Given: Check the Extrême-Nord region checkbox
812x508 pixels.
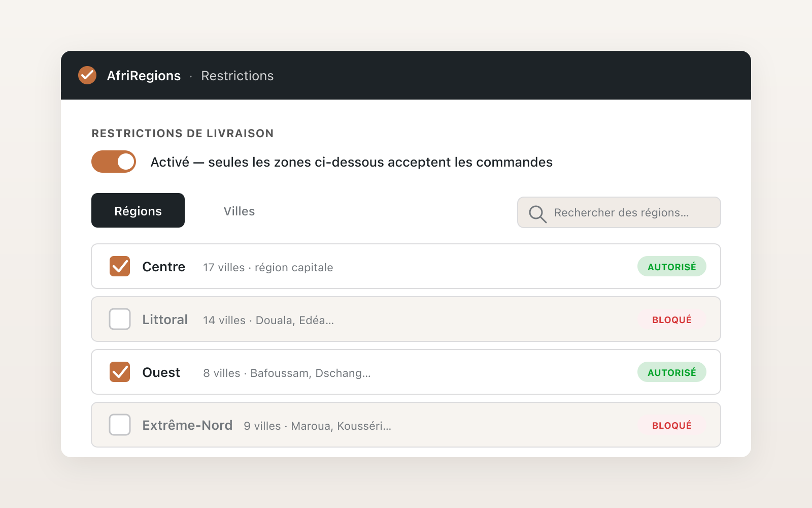Looking at the screenshot, I should pyautogui.click(x=120, y=425).
